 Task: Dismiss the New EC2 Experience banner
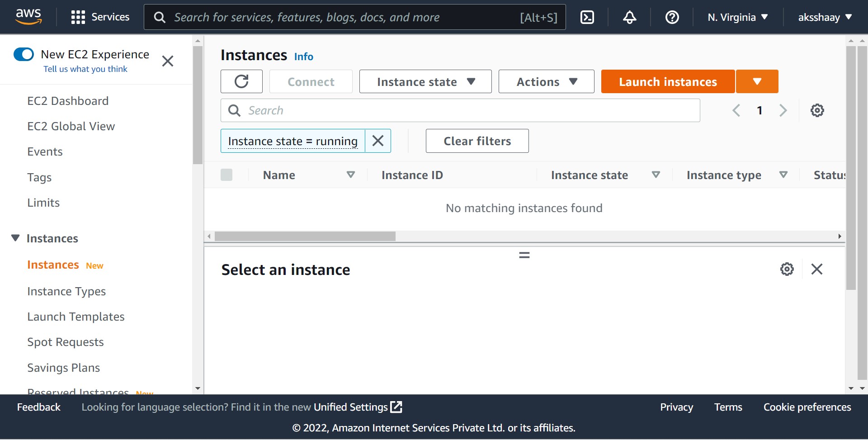click(168, 61)
